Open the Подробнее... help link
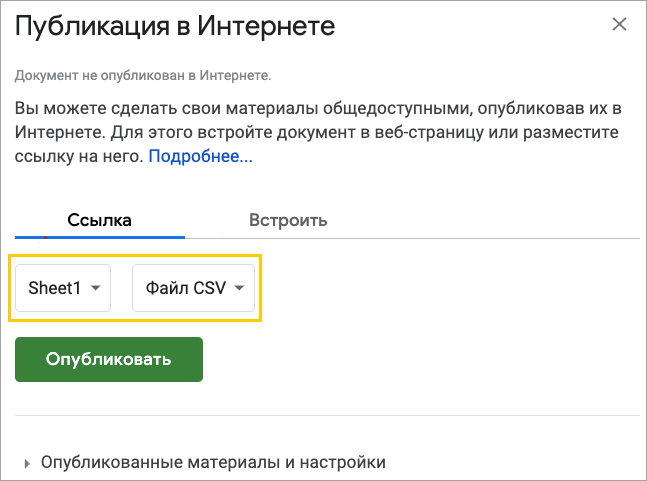The width and height of the screenshot is (647, 481). (201, 157)
